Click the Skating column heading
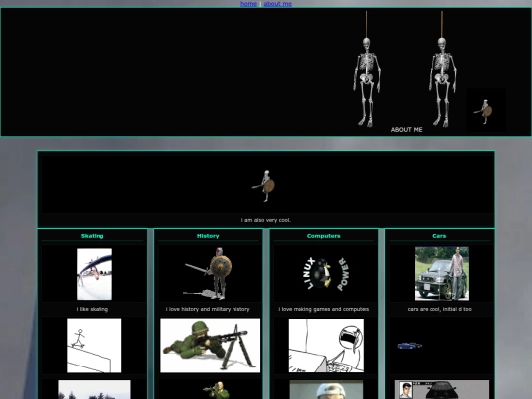The height and width of the screenshot is (399, 532). 93,236
